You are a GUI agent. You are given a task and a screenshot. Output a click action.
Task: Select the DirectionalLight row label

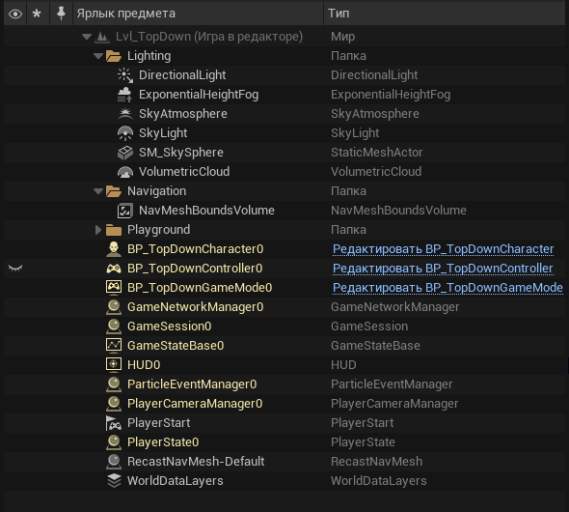(x=182, y=75)
